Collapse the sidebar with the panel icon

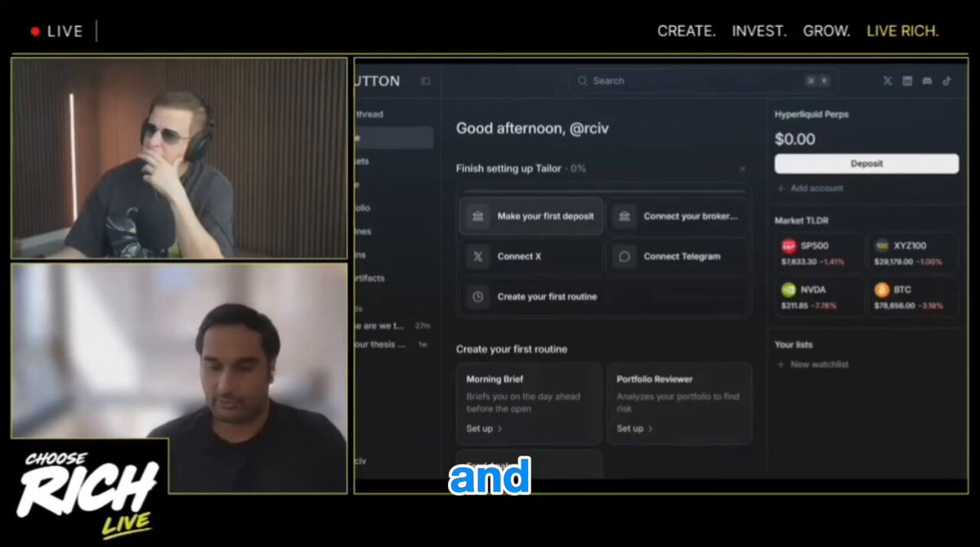pyautogui.click(x=425, y=81)
